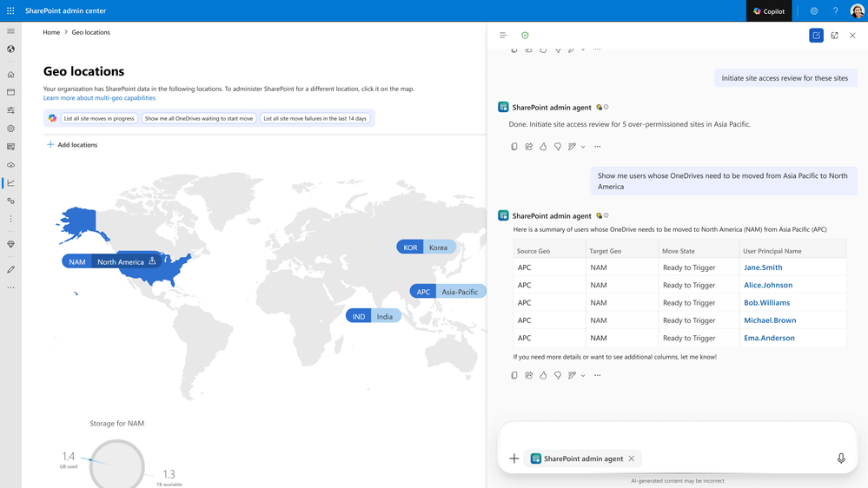Select KOR Korea location on map
868x488 pixels.
426,247
